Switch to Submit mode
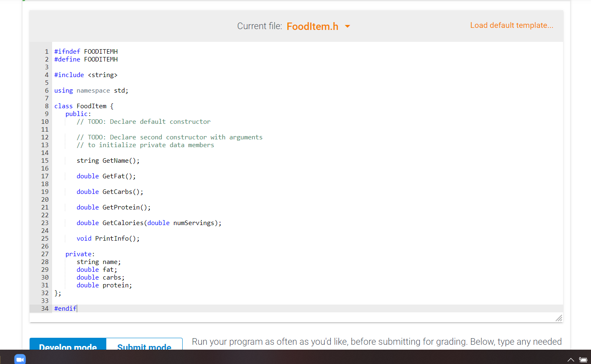The height and width of the screenshot is (364, 591). pyautogui.click(x=144, y=347)
